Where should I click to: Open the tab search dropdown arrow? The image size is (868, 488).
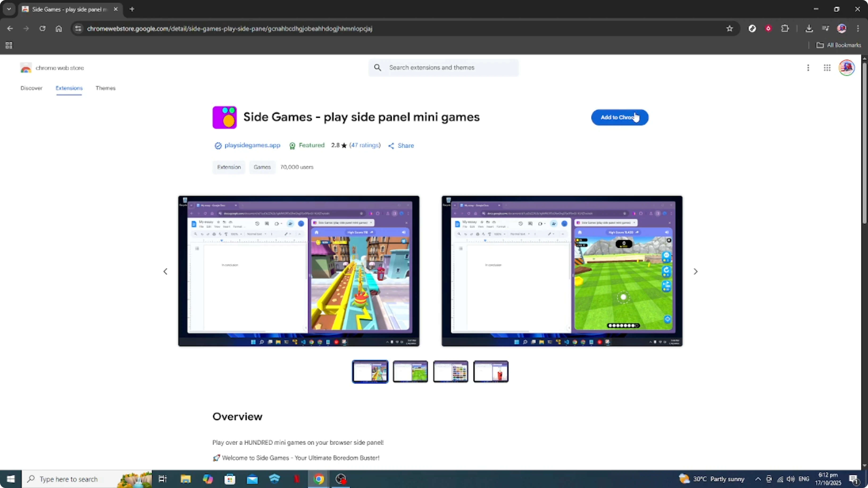tap(9, 9)
